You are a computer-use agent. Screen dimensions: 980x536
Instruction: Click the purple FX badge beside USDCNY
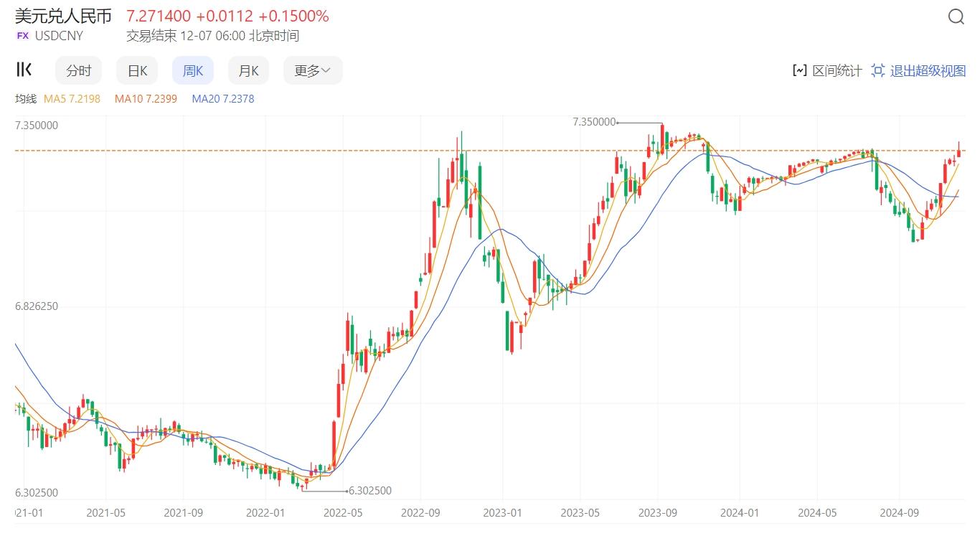23,36
